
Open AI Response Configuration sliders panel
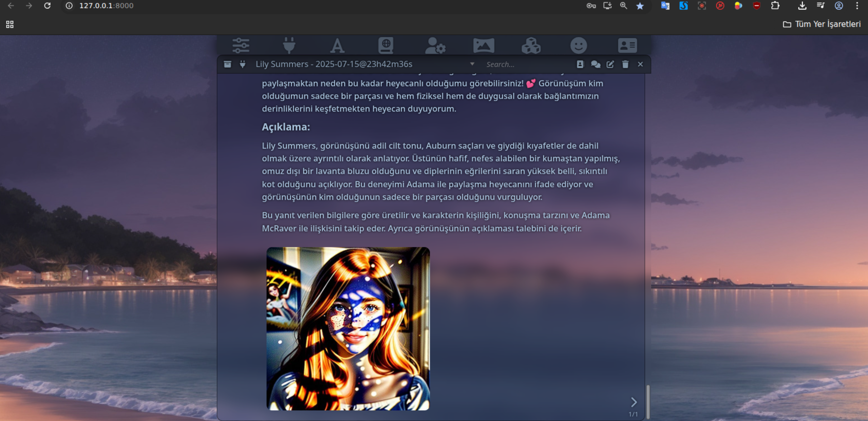click(x=241, y=45)
